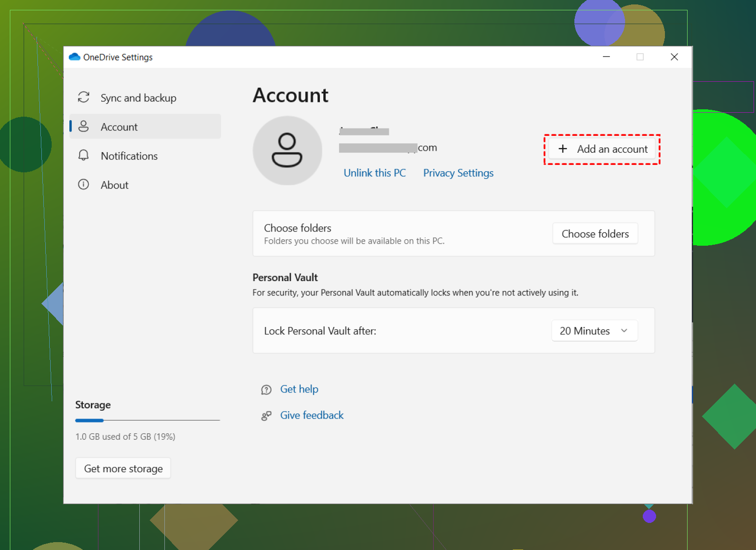Image resolution: width=756 pixels, height=550 pixels.
Task: Click the Unlink this PC link
Action: 375,173
